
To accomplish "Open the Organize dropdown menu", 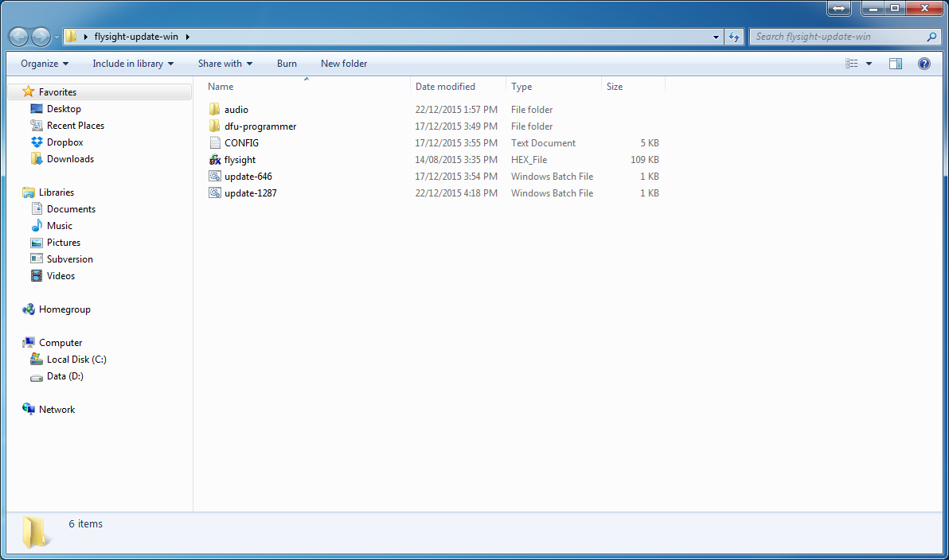I will tap(45, 64).
